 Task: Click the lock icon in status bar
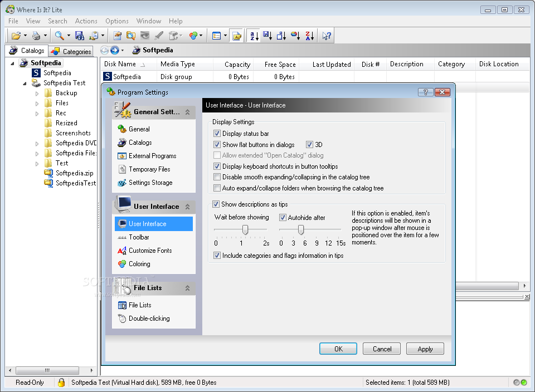tap(61, 383)
